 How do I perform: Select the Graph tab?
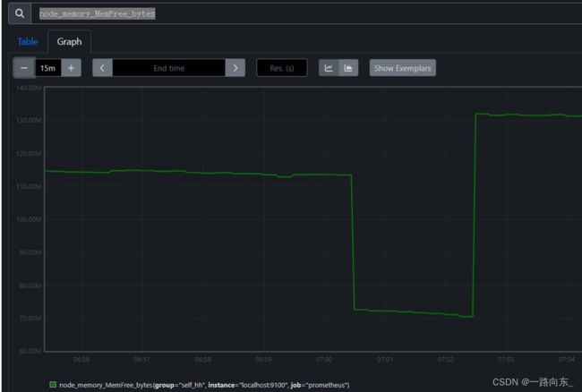click(x=70, y=41)
